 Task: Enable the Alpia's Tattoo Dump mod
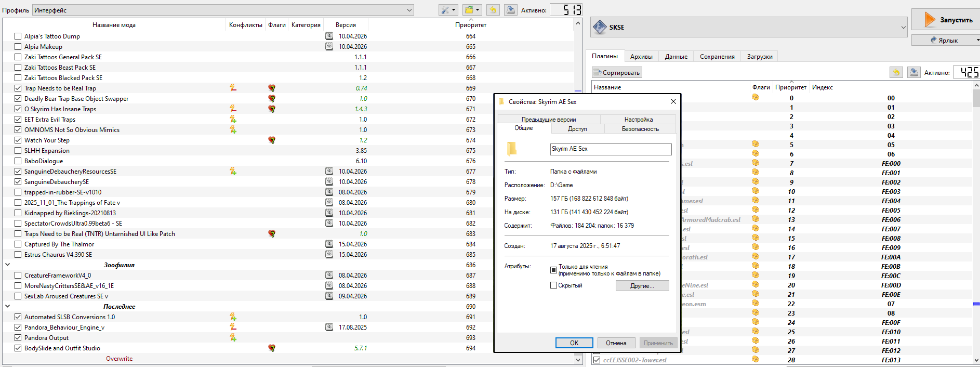pyautogui.click(x=18, y=36)
